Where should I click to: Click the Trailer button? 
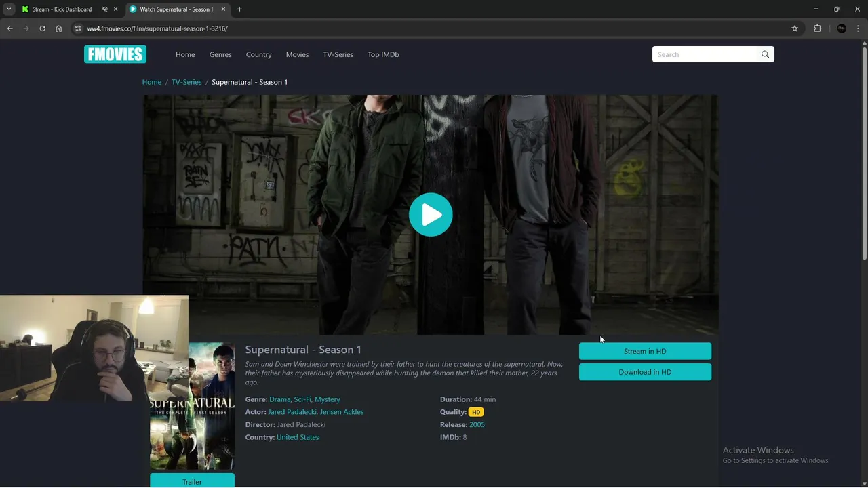[x=192, y=481]
